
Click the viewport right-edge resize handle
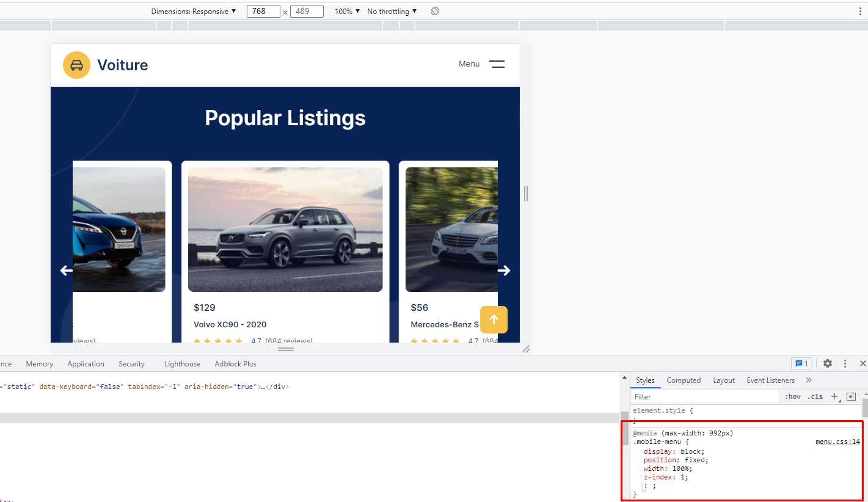(526, 194)
